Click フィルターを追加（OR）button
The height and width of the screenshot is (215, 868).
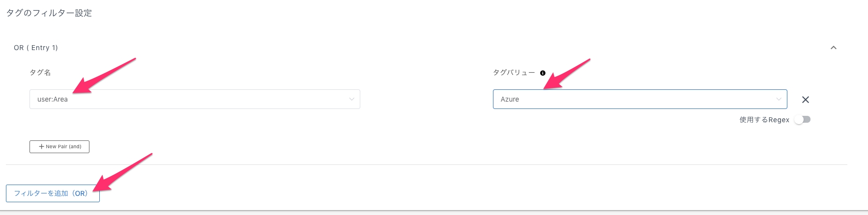[x=53, y=193]
